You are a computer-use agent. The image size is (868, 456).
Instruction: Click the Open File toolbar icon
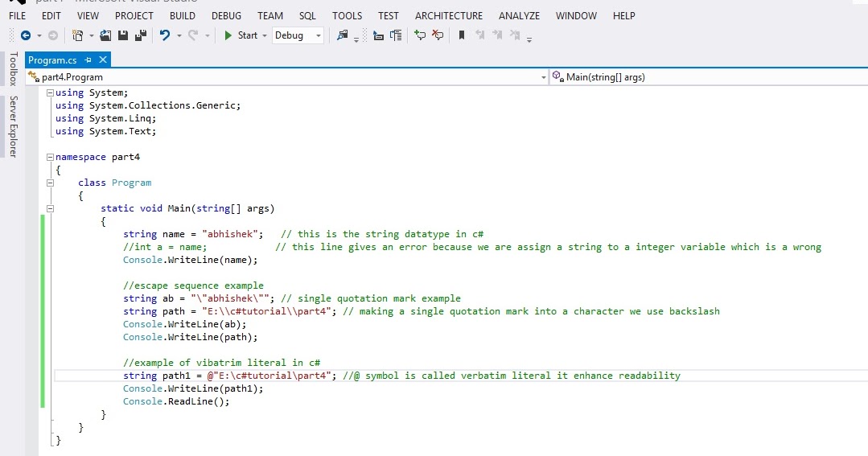coord(105,35)
